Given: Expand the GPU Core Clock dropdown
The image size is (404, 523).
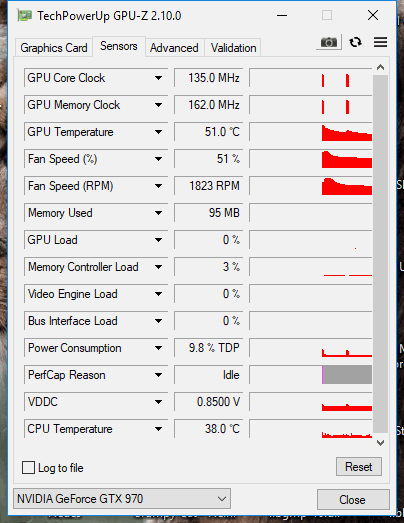Looking at the screenshot, I should [158, 78].
